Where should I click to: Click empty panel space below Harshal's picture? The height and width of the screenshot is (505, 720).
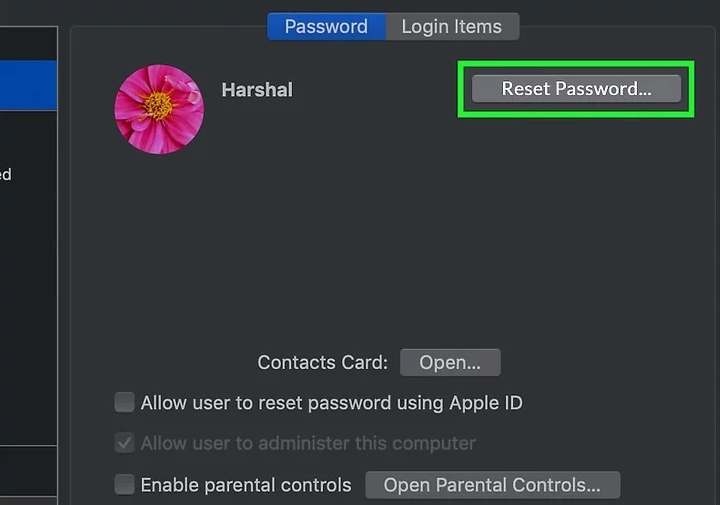[300, 250]
